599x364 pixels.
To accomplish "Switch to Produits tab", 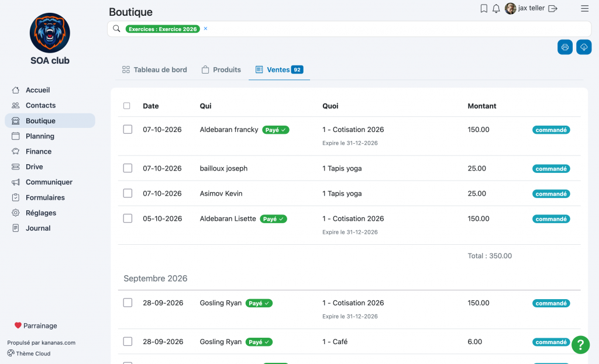I will 221,70.
